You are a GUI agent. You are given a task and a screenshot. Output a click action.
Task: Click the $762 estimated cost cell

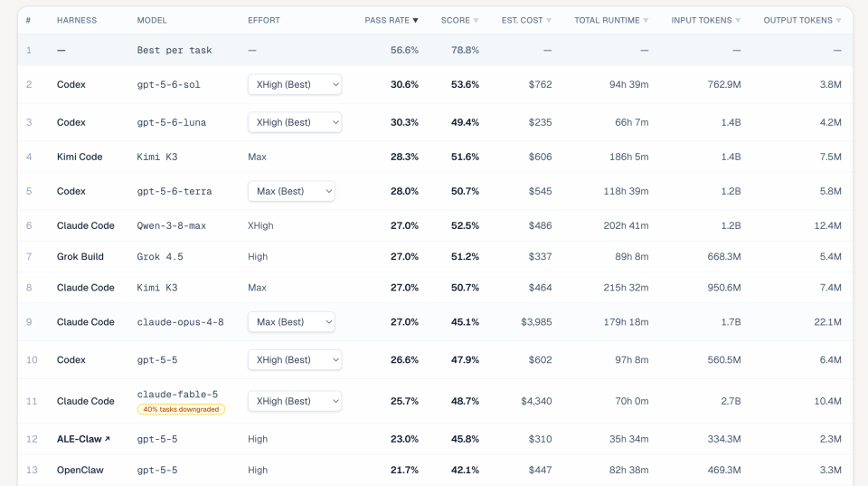pos(541,84)
